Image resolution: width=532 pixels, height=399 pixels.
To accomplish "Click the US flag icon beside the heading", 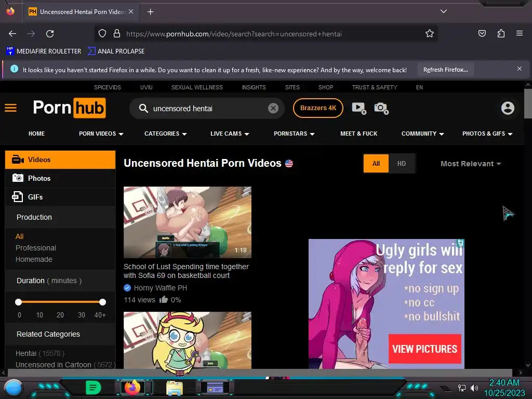I will click(289, 164).
